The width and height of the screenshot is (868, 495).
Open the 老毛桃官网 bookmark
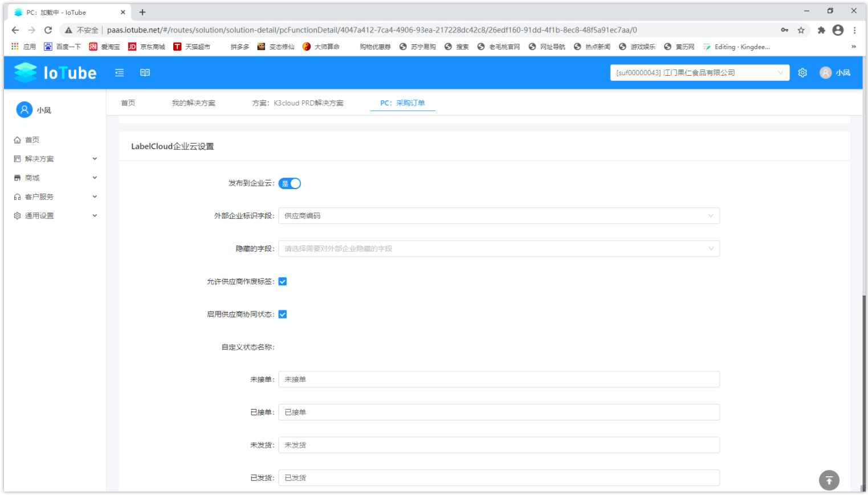coord(499,47)
